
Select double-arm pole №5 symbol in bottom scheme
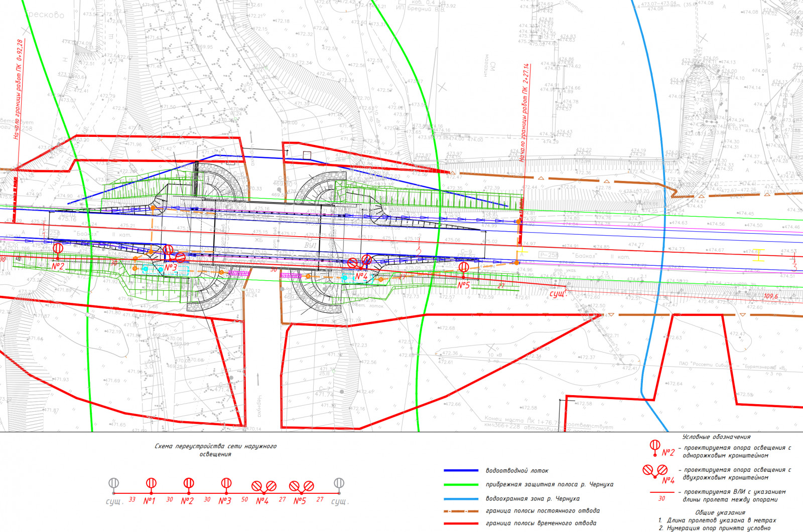point(302,486)
